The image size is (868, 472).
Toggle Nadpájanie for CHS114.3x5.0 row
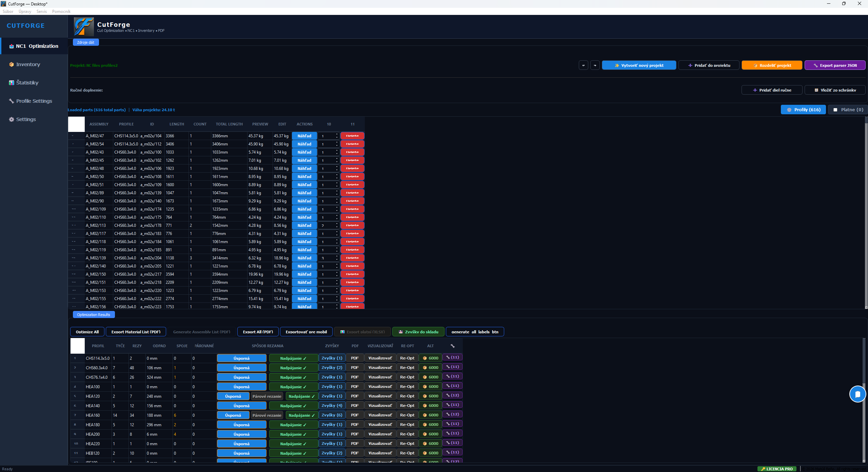[293, 358]
